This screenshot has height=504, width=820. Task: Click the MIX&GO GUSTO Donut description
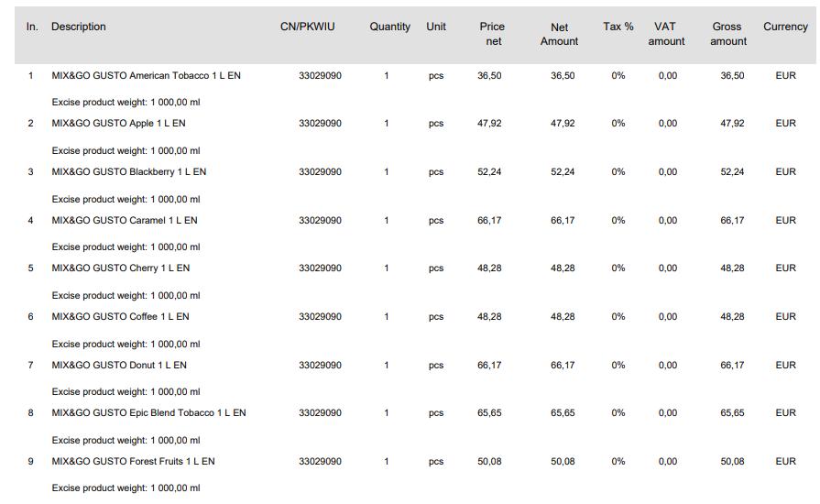pos(118,366)
